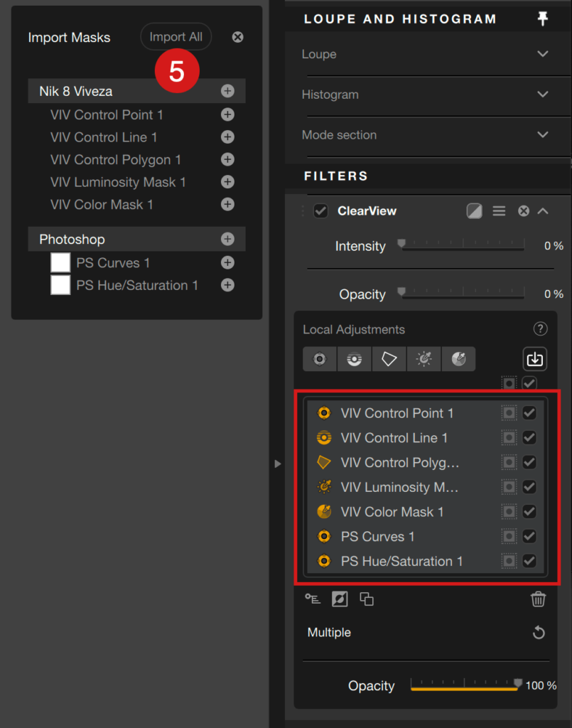The image size is (572, 728).
Task: Collapse the ClearView filter panel
Action: point(543,211)
